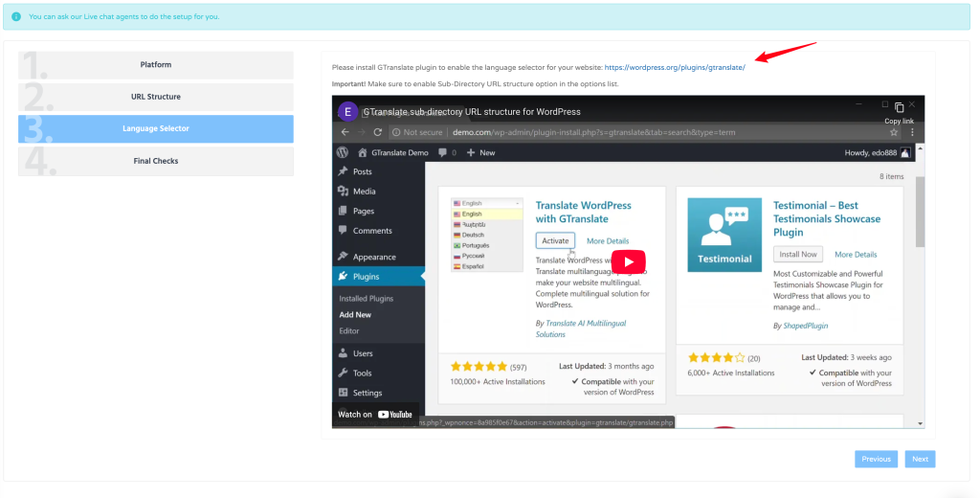Click the home icon beside GTranslate Demo
Screen dimensions: 980x498
(363, 152)
